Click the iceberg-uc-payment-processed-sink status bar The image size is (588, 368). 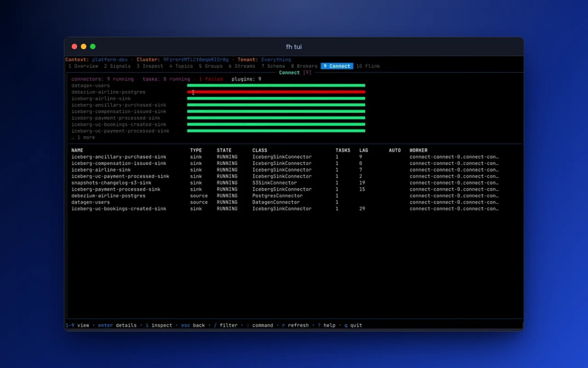pyautogui.click(x=276, y=131)
